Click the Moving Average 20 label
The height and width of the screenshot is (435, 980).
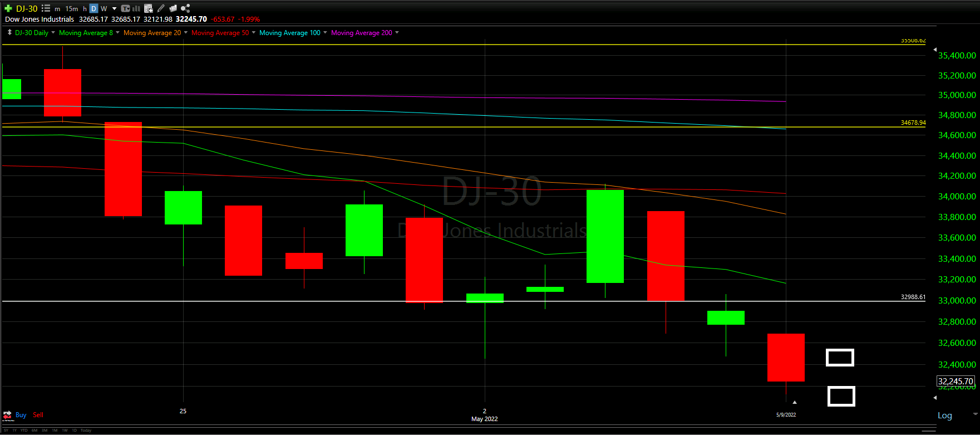152,33
